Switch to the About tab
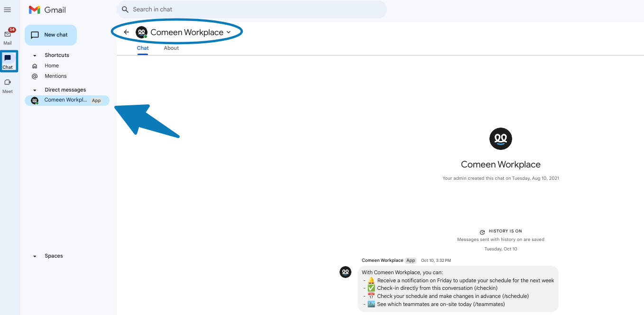The image size is (644, 315). [x=171, y=48]
